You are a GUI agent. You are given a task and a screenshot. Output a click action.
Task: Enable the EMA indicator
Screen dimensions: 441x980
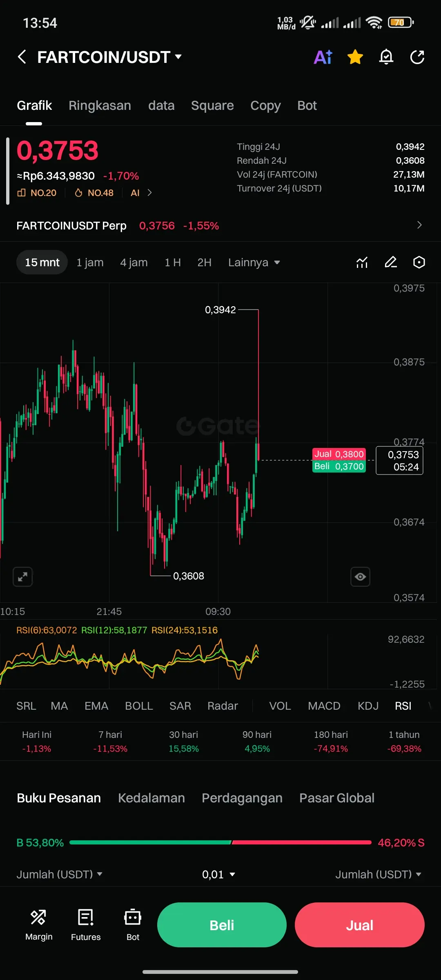coord(96,706)
